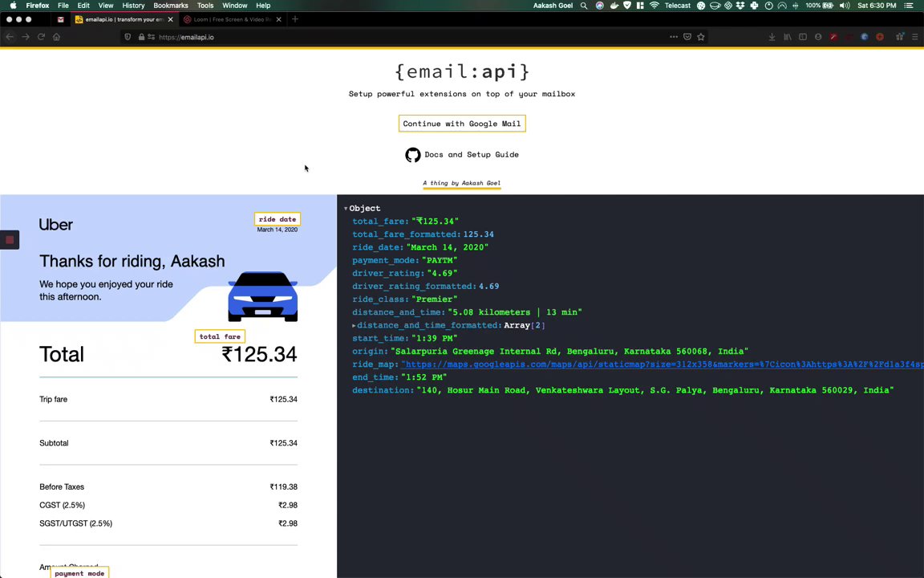Image resolution: width=924 pixels, height=578 pixels.
Task: Open the Bookmarks menu
Action: pos(170,6)
